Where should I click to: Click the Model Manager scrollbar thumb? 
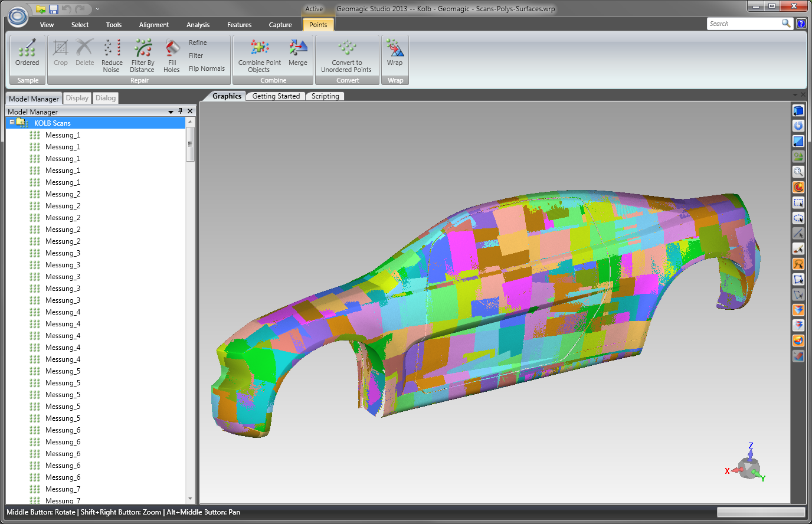click(x=190, y=143)
